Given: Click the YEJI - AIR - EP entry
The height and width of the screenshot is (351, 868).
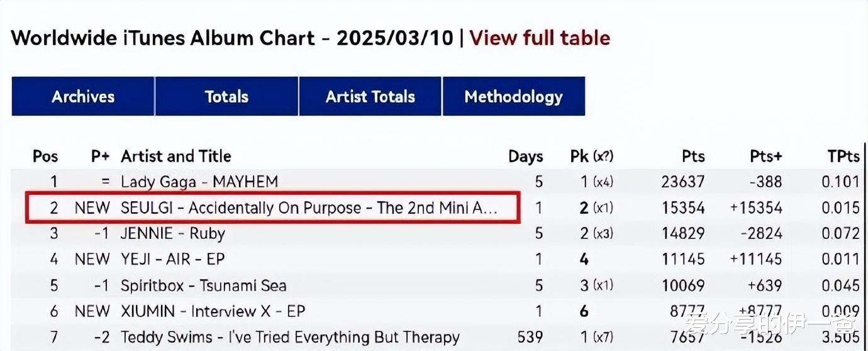Looking at the screenshot, I should click(x=173, y=259).
